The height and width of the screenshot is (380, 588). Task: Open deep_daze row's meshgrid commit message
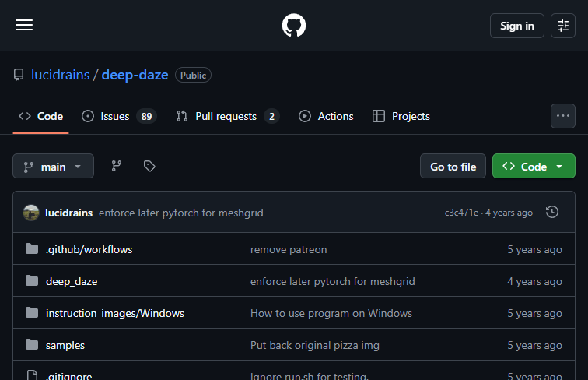333,281
